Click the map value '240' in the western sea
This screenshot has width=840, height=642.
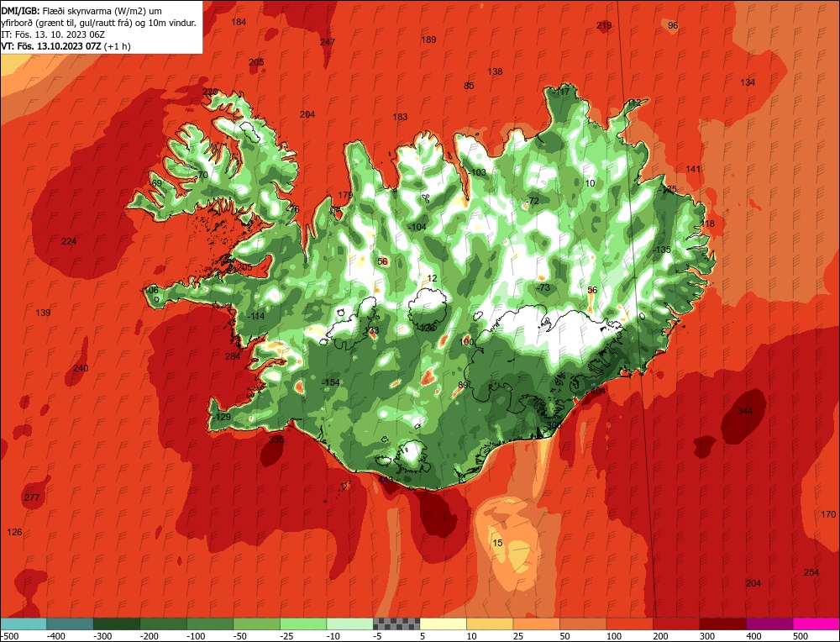tap(81, 368)
